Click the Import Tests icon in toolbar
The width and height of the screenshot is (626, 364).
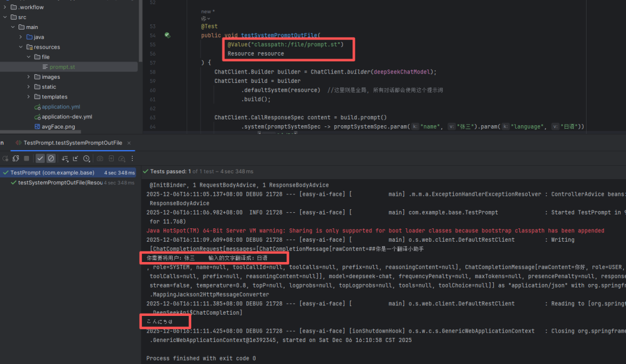click(111, 158)
